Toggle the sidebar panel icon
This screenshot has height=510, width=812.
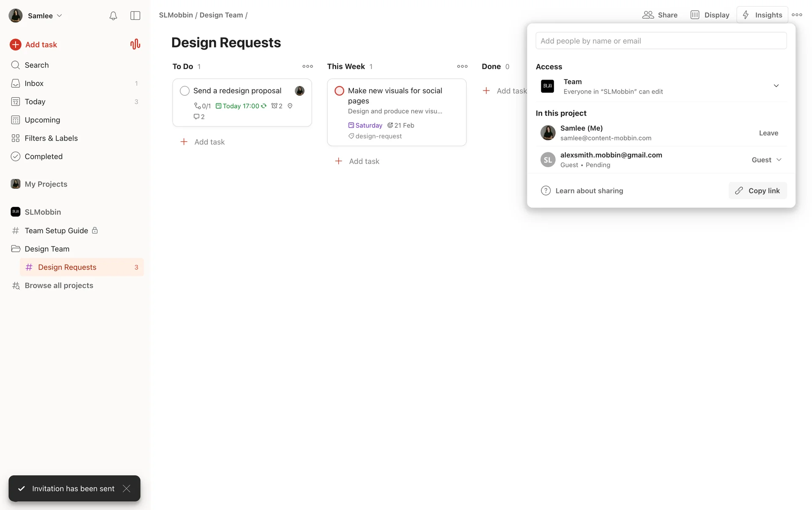coord(135,16)
